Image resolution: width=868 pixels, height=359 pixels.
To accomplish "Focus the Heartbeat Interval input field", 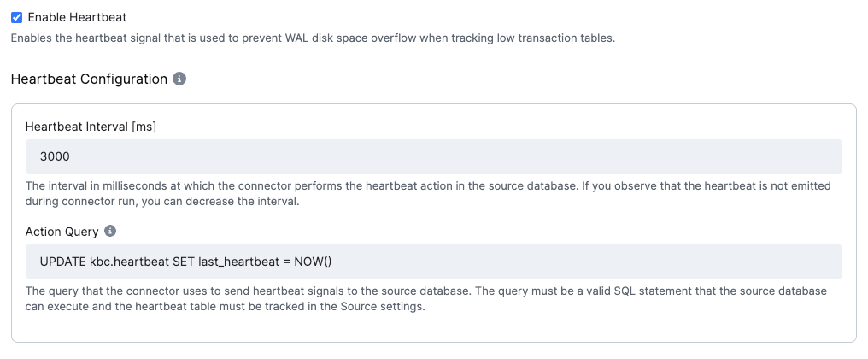I will click(433, 156).
